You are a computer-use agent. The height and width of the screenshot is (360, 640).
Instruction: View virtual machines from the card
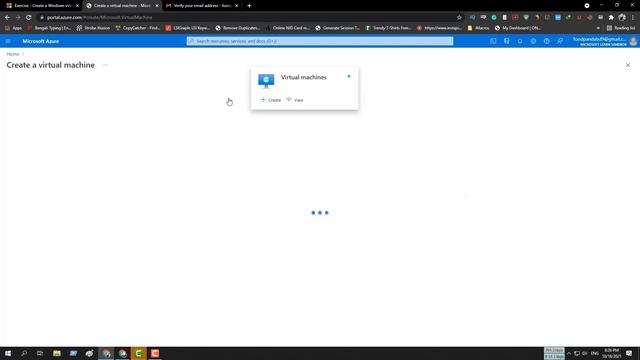(x=295, y=100)
